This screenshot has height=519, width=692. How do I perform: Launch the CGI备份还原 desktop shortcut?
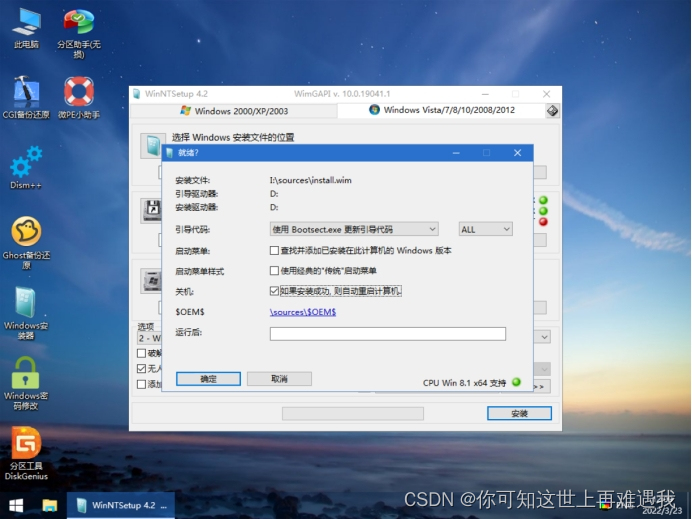click(26, 98)
